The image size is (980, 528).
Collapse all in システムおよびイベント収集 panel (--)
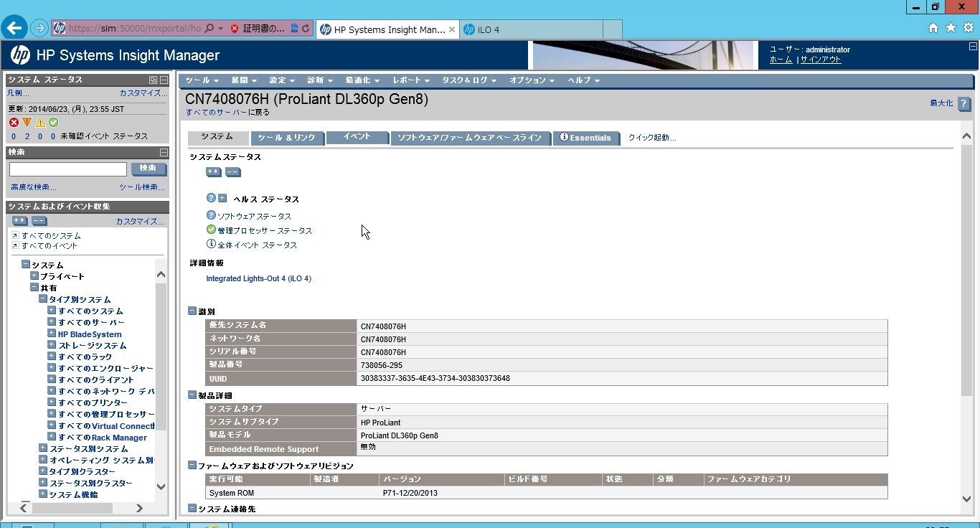(x=39, y=221)
